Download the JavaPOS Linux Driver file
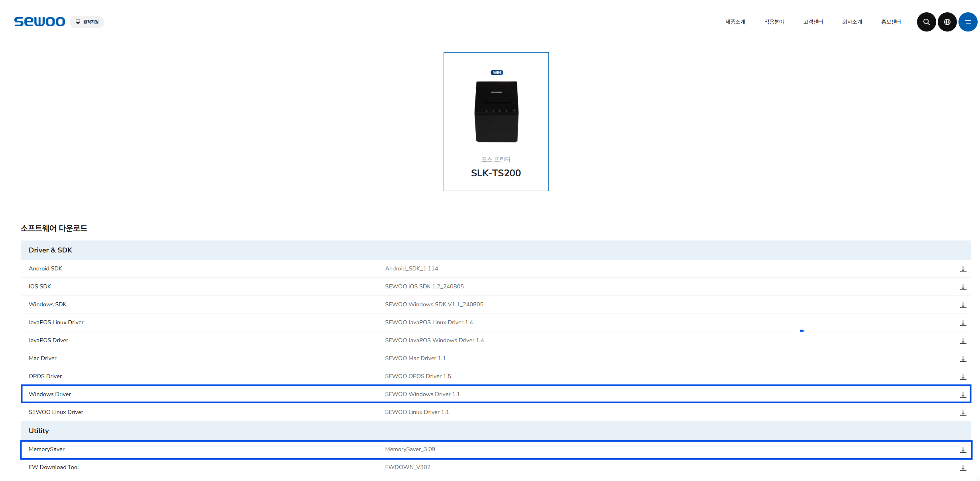 pyautogui.click(x=962, y=323)
